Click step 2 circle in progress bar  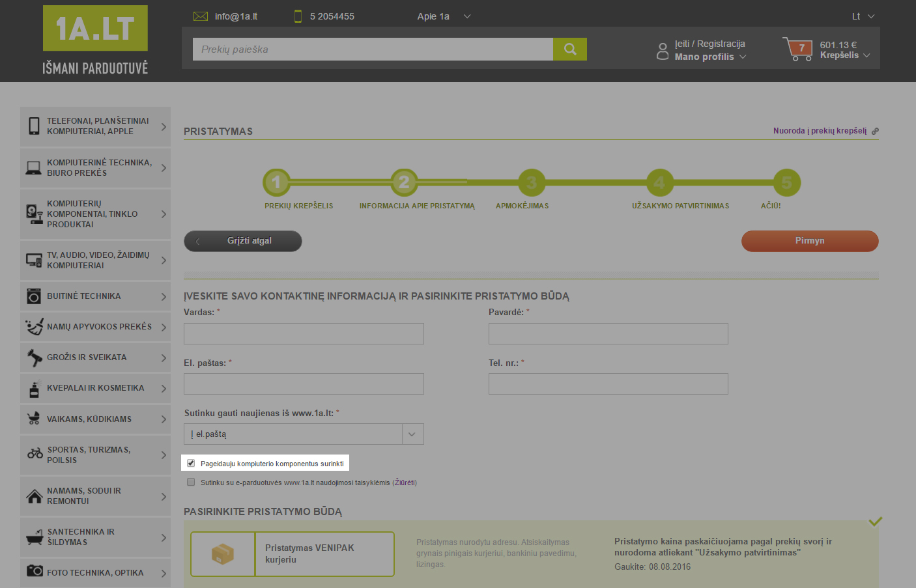point(404,182)
